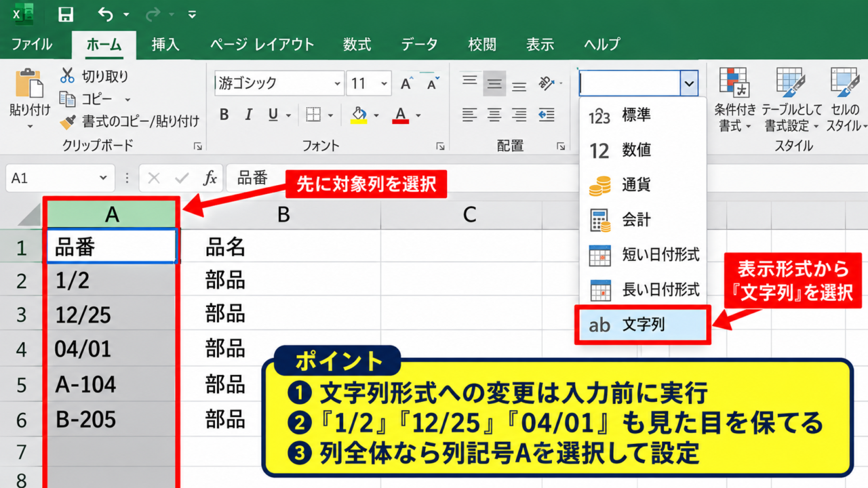The image size is (868, 488).
Task: Open the font name 游ゴシック dropdown
Action: point(338,84)
